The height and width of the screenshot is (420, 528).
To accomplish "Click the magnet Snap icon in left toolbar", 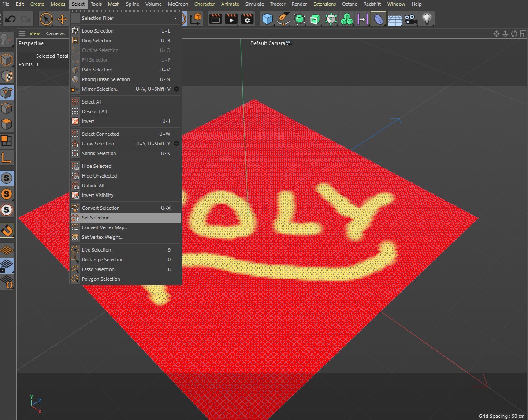I will 7,230.
